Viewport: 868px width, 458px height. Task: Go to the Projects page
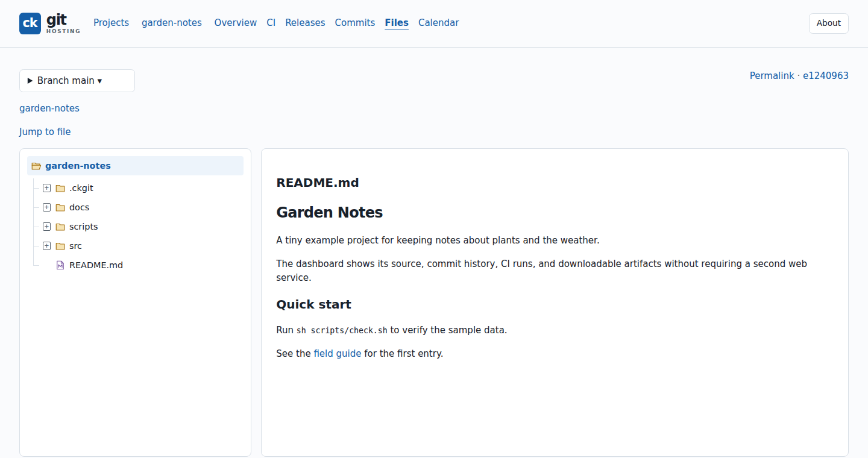tap(111, 23)
